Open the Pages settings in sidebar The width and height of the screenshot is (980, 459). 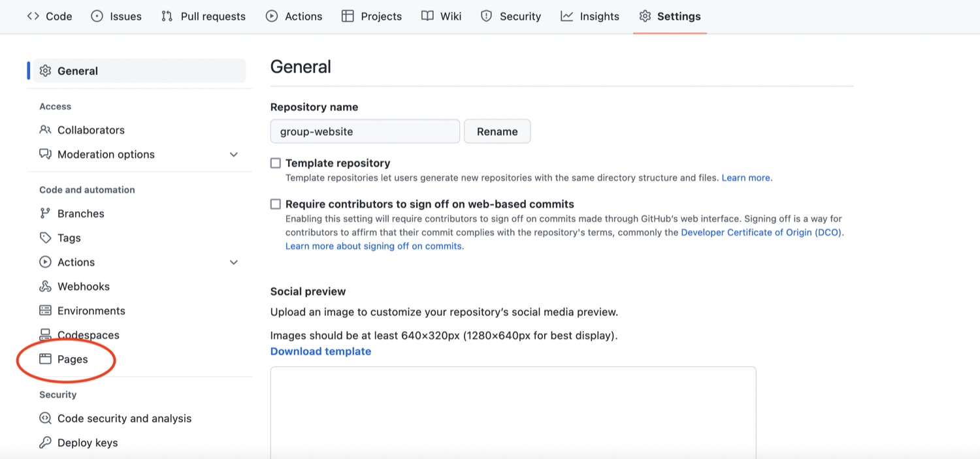click(x=73, y=359)
